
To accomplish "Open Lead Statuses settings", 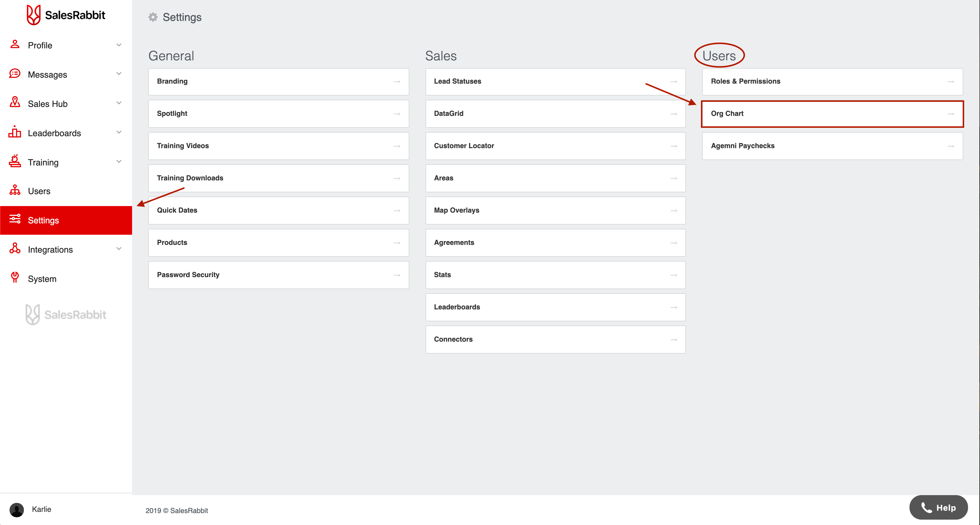I will 555,82.
